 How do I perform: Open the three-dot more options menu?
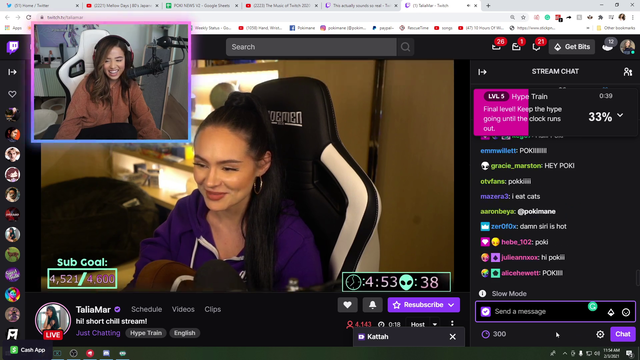[452, 324]
